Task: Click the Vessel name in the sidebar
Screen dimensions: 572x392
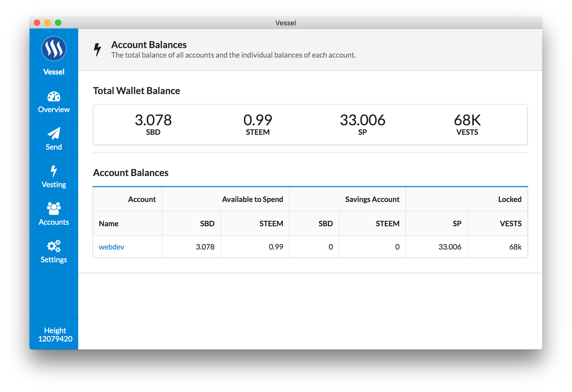Action: coord(54,72)
